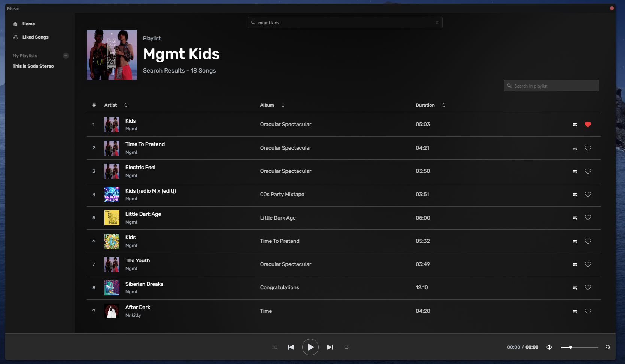Unlike the first Kids song heart
The image size is (625, 364).
click(x=588, y=125)
